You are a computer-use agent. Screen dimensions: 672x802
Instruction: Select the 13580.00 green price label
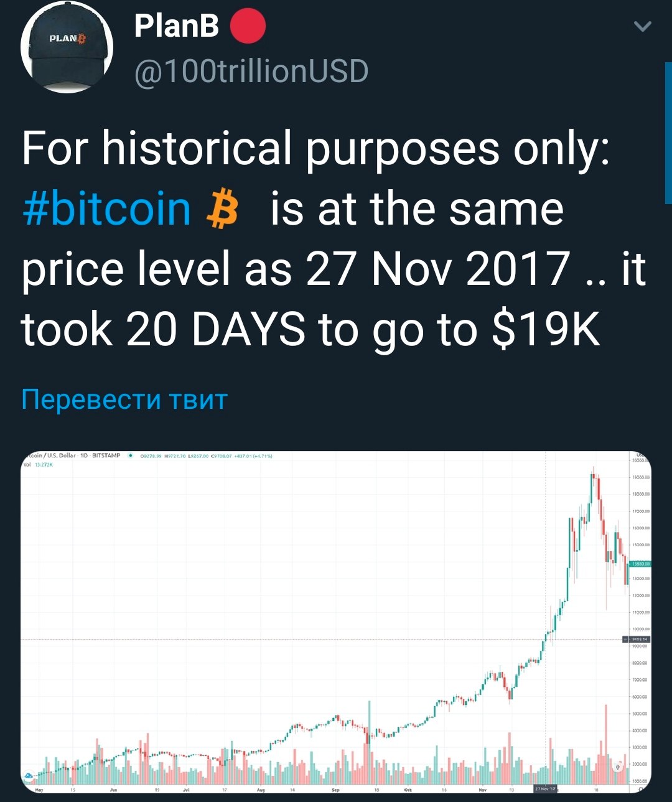click(640, 564)
